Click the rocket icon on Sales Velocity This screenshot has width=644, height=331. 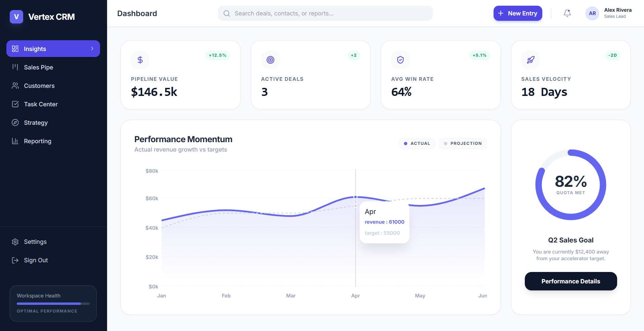[x=531, y=60]
